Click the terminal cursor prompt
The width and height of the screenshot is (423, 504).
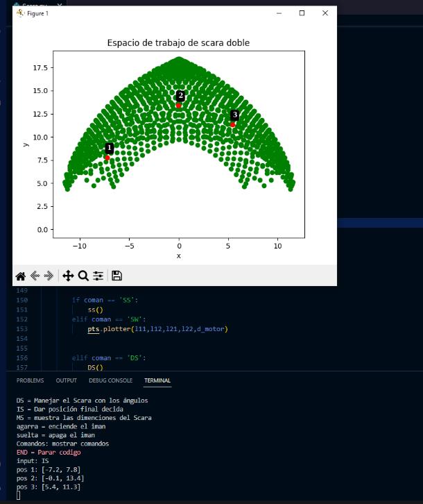(18, 495)
